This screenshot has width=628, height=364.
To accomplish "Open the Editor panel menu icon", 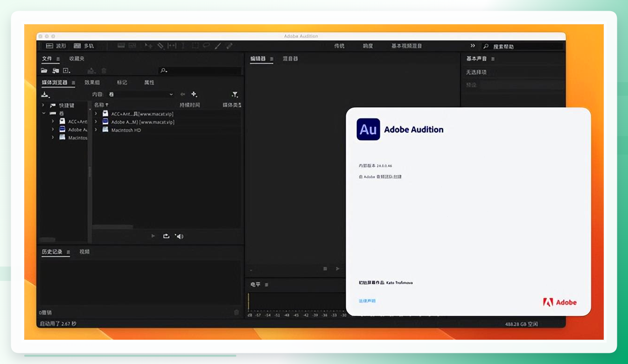I will pos(271,59).
